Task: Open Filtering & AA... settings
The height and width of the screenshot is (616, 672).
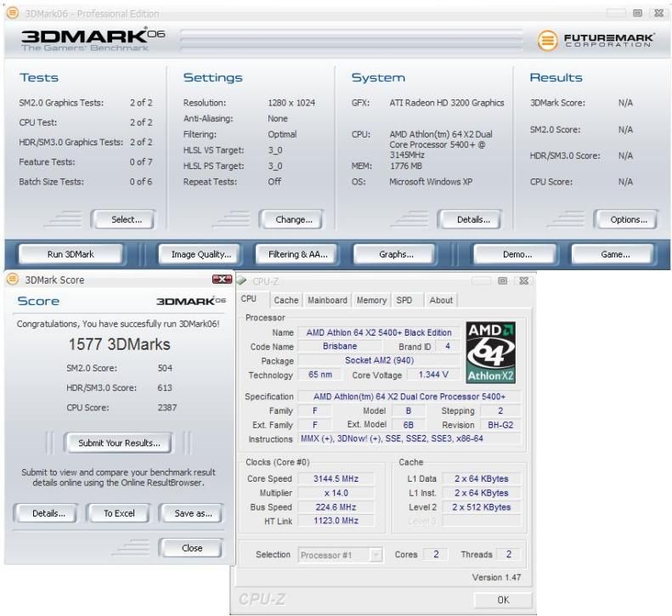Action: click(298, 254)
